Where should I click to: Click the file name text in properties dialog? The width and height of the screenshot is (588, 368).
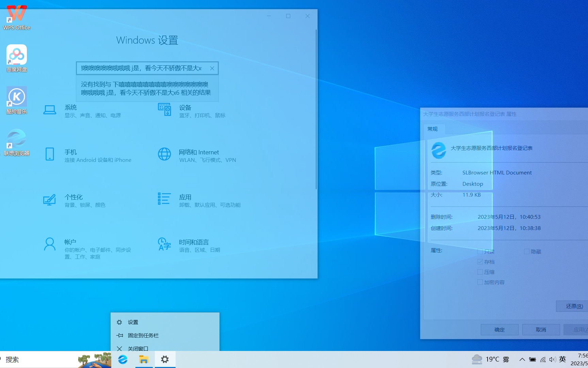click(x=491, y=148)
